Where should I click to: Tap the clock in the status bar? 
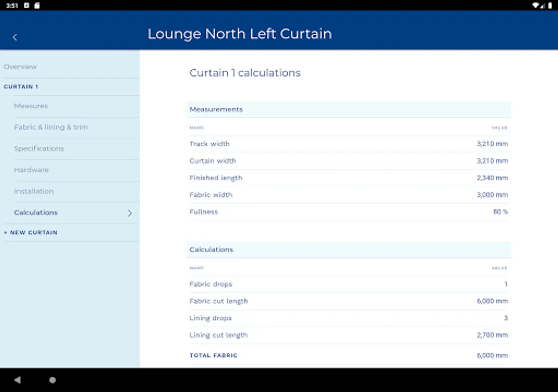point(12,5)
